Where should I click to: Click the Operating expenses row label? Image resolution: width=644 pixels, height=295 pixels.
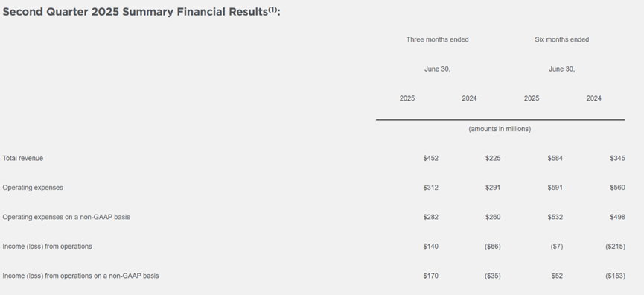[x=33, y=188]
